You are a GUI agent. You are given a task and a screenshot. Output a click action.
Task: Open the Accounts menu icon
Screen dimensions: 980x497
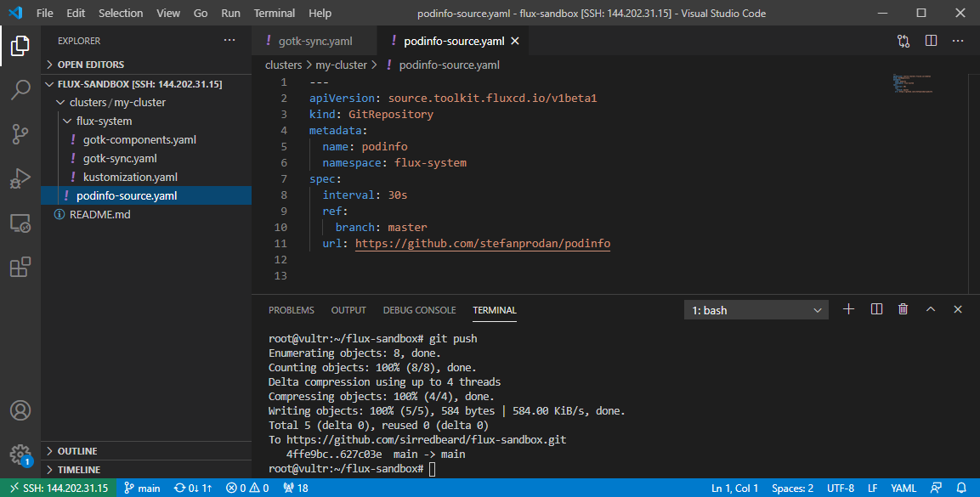point(20,410)
